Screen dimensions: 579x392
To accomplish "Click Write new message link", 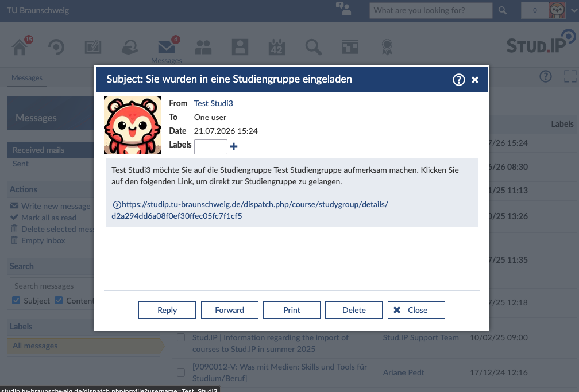I will click(56, 206).
